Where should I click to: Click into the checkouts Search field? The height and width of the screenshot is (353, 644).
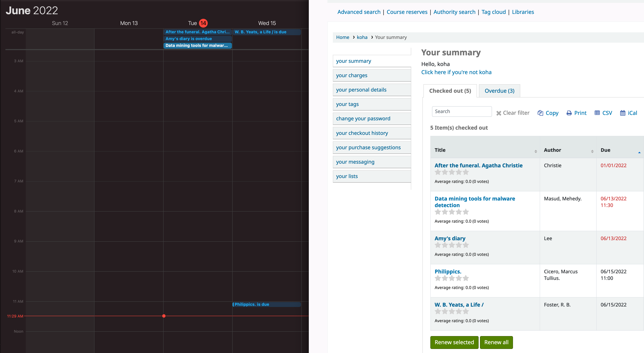click(461, 111)
